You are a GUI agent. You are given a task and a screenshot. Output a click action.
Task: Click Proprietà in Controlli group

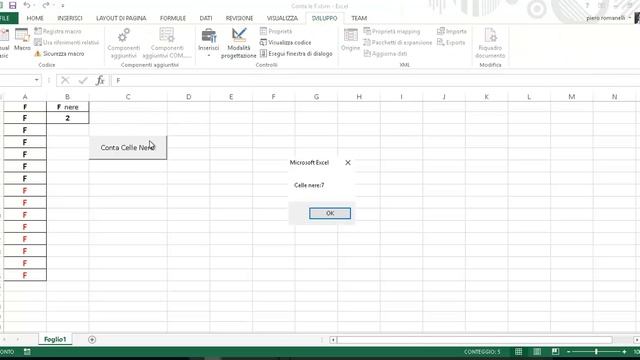click(x=276, y=31)
